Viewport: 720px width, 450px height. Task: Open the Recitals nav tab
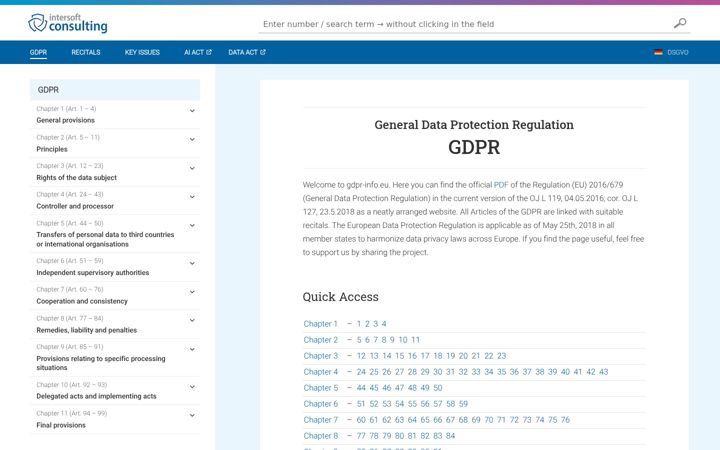[85, 52]
